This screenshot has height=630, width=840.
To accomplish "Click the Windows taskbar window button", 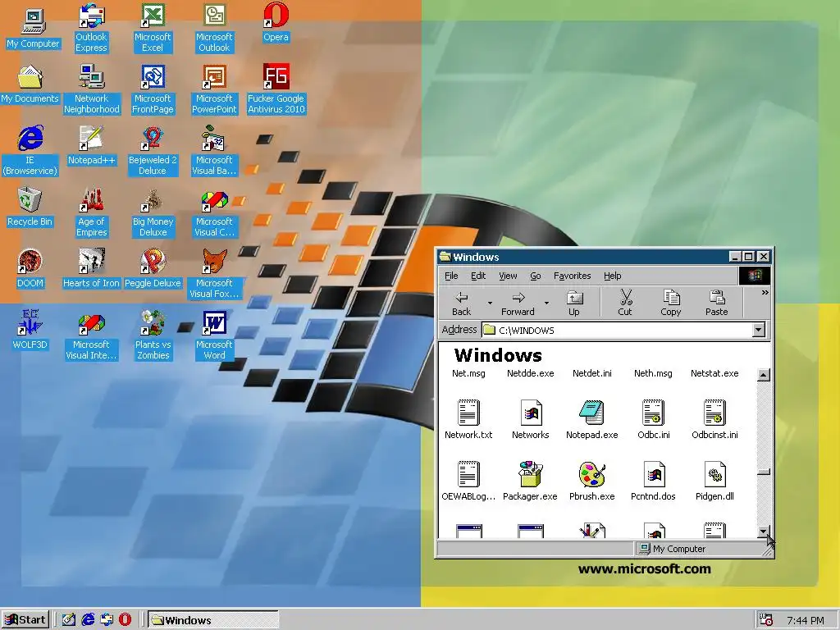I will (213, 620).
